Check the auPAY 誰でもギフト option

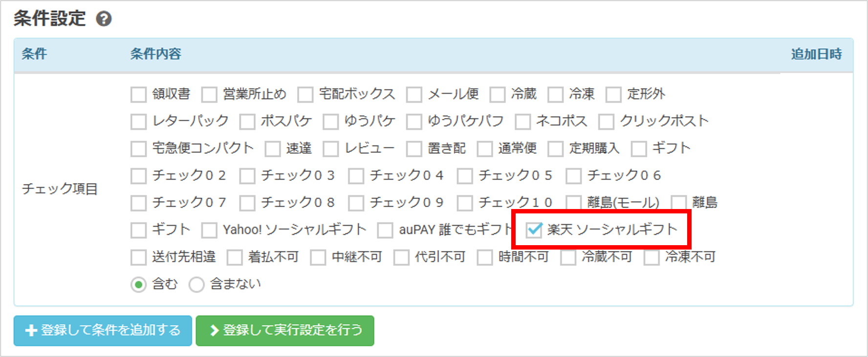385,230
